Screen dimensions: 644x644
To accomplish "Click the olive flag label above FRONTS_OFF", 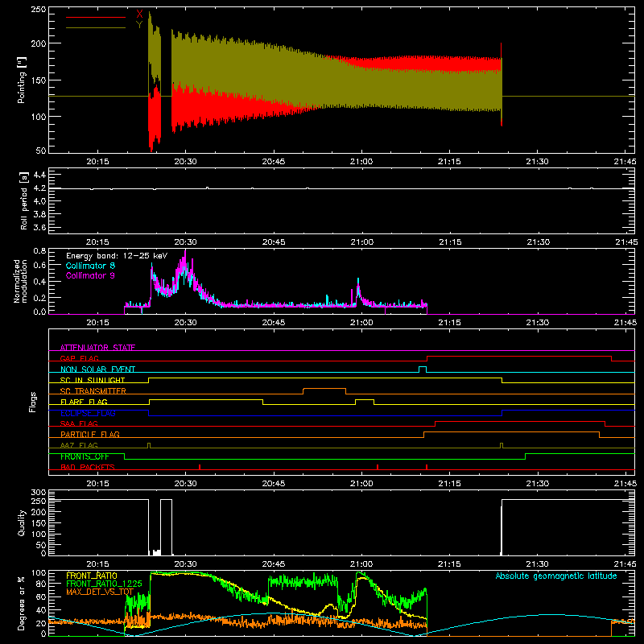I will pyautogui.click(x=79, y=445).
